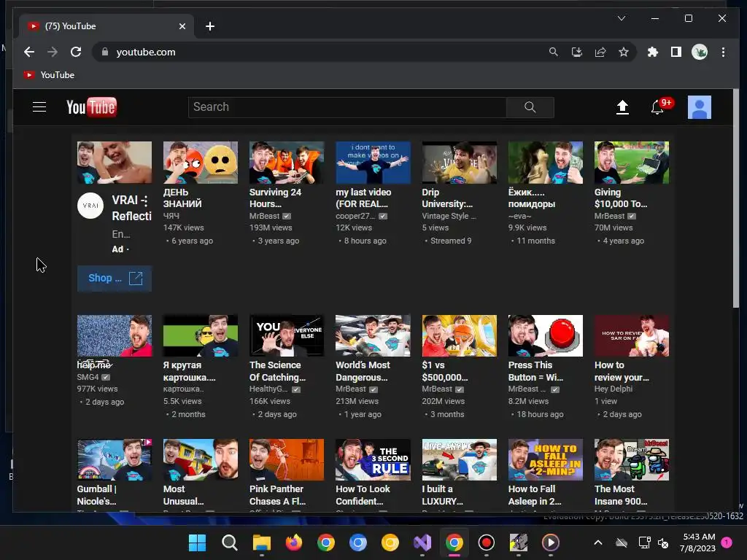Viewport: 747px width, 560px height.
Task: Open Visual Studio from taskbar
Action: [422, 542]
